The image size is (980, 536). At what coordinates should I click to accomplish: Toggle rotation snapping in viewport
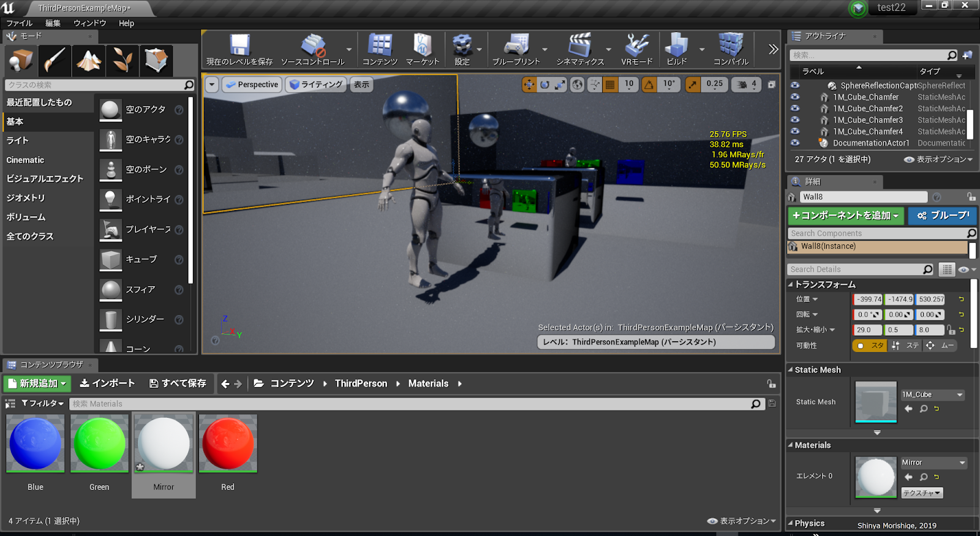(649, 85)
